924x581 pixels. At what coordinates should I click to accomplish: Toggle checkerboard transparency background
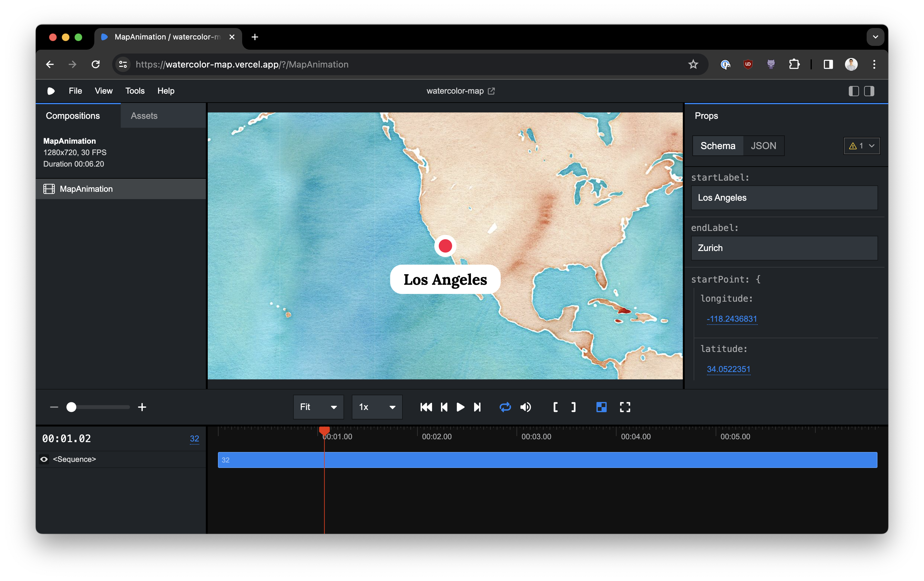[x=601, y=407]
